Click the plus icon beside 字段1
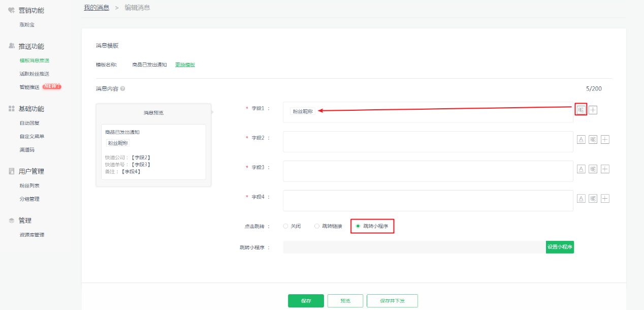Screen dimensions: 644x310 593,110
